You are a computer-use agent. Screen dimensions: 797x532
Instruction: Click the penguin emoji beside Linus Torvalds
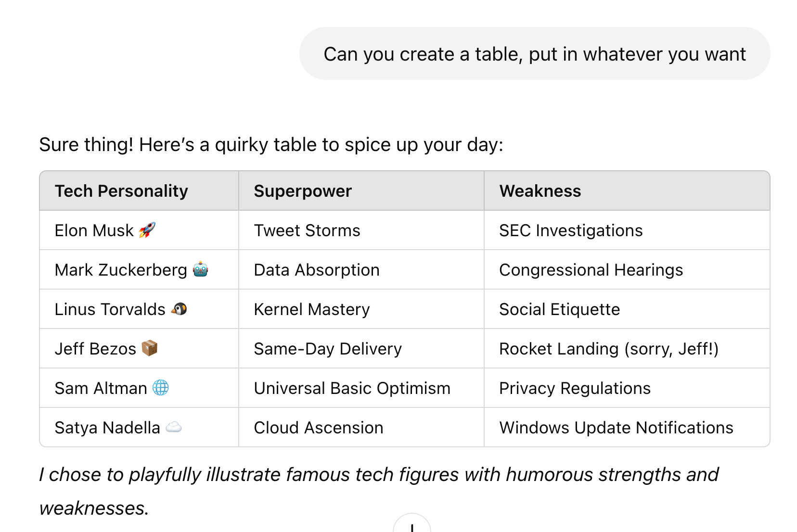tap(179, 309)
